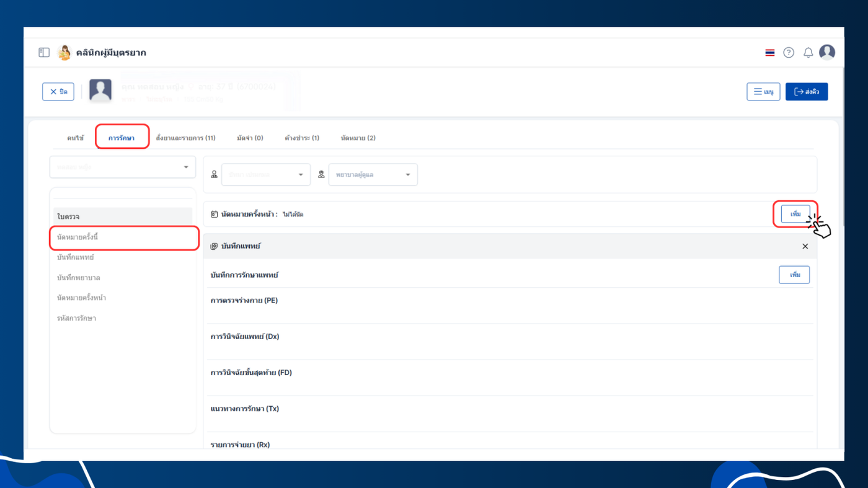Screen dimensions: 868x488
Task: Expand the patient dropdown in the left panel
Action: tap(123, 167)
